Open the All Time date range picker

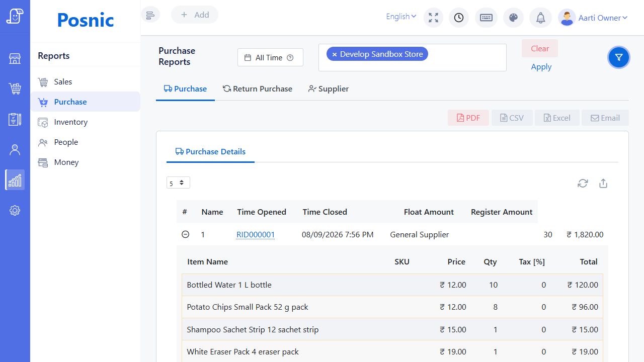pyautogui.click(x=270, y=57)
